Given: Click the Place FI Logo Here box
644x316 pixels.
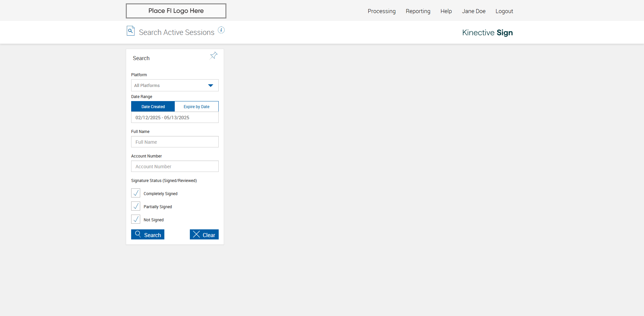Looking at the screenshot, I should pos(176,11).
